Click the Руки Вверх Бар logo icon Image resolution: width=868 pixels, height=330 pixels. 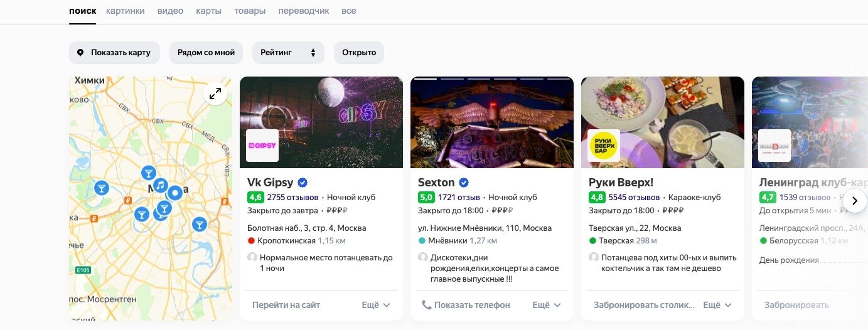604,146
